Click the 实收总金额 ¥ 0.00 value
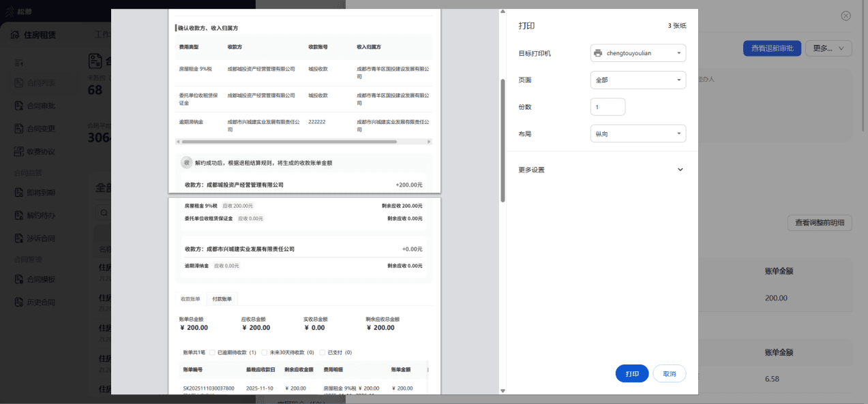The image size is (868, 404). click(x=314, y=327)
